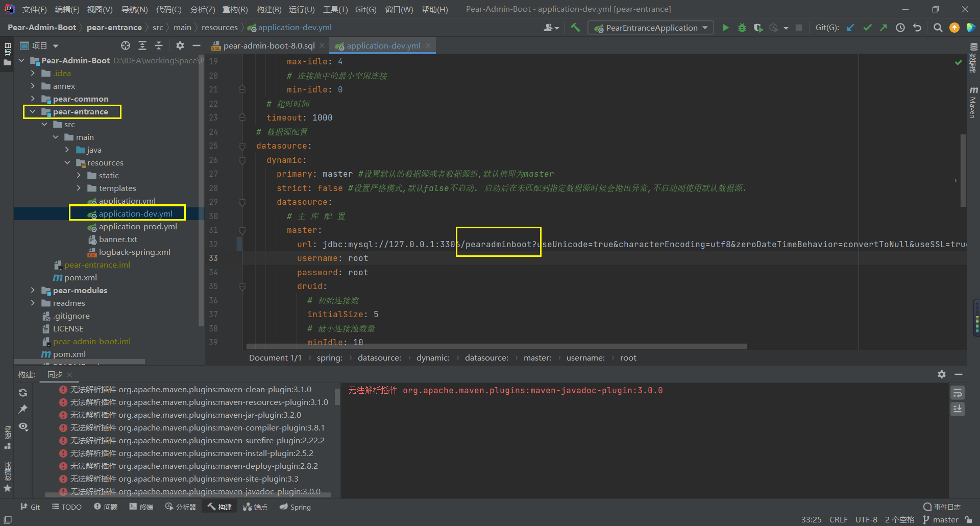Select opened file with the crosshair icon
This screenshot has width=980, height=526.
(126, 45)
